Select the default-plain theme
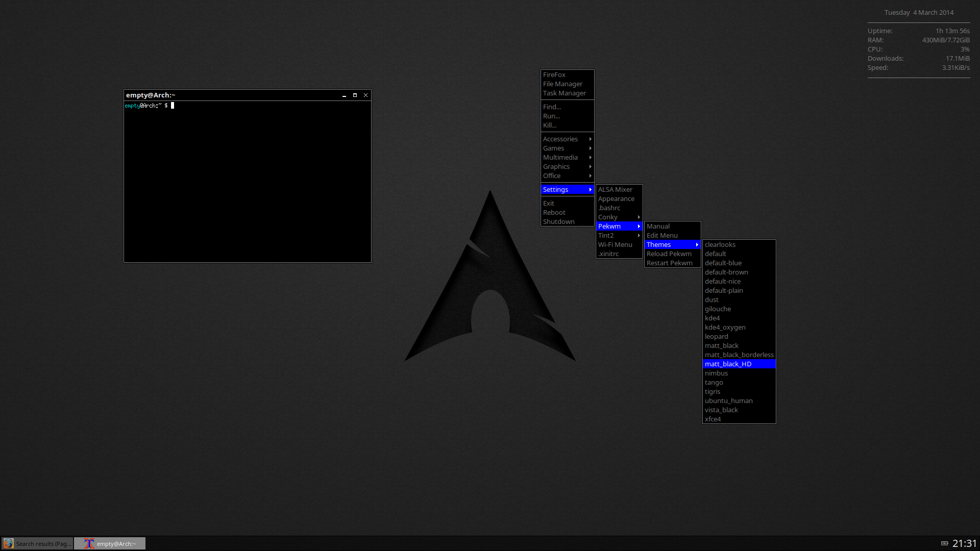The width and height of the screenshot is (980, 551). point(739,290)
